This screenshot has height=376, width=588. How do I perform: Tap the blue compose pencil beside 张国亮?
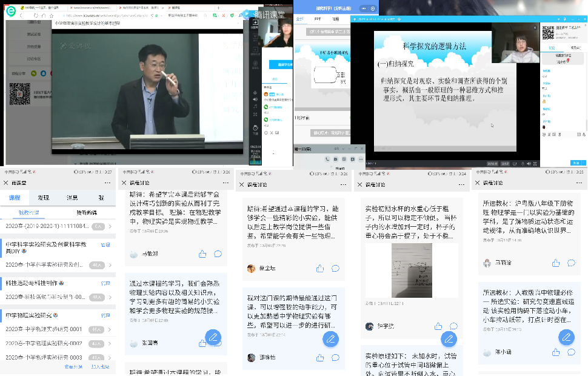[213, 338]
